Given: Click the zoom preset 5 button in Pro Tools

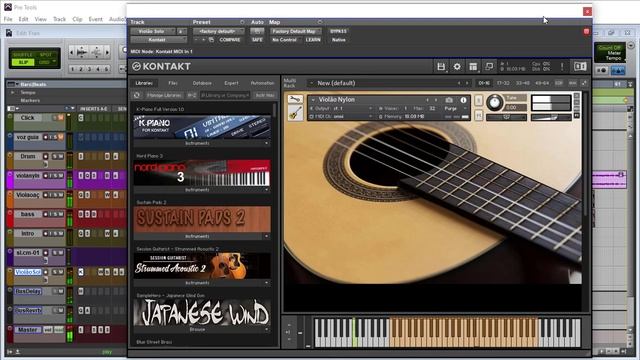Looking at the screenshot, I should (x=107, y=69).
